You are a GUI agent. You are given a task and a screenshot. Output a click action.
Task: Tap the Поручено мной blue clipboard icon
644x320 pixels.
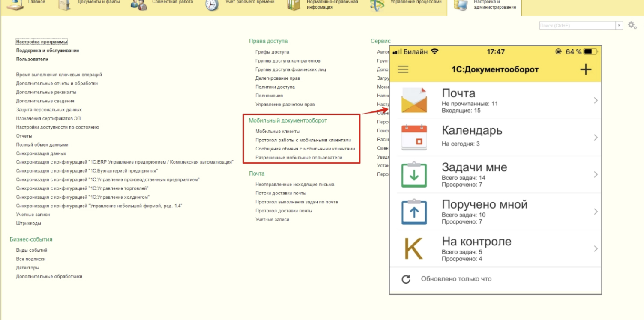414,212
